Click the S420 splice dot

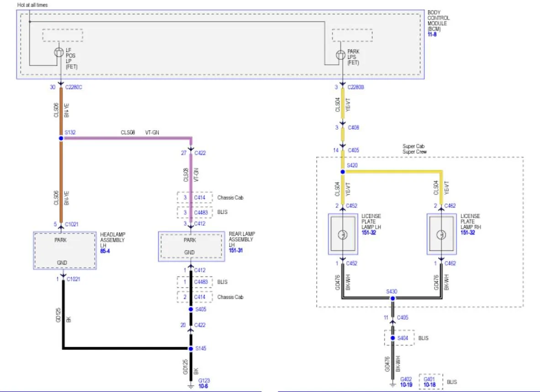(343, 171)
